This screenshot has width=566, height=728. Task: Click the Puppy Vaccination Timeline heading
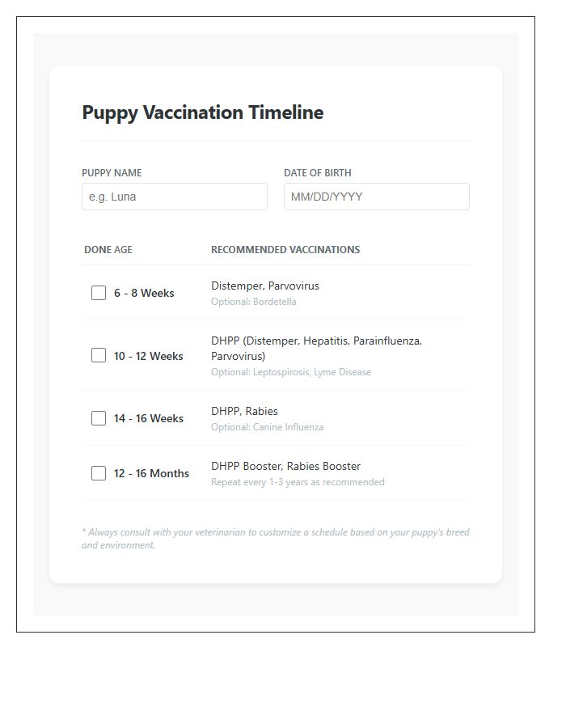202,112
